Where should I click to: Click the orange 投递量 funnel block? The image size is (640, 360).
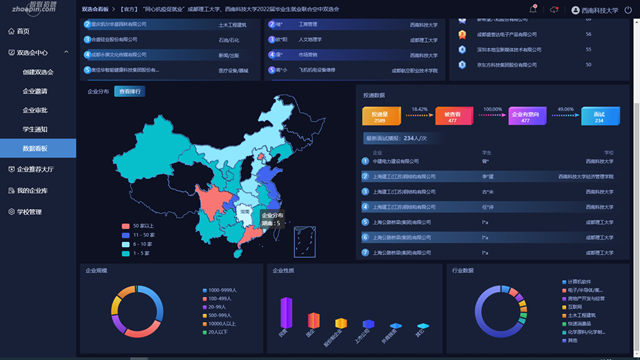tap(381, 116)
